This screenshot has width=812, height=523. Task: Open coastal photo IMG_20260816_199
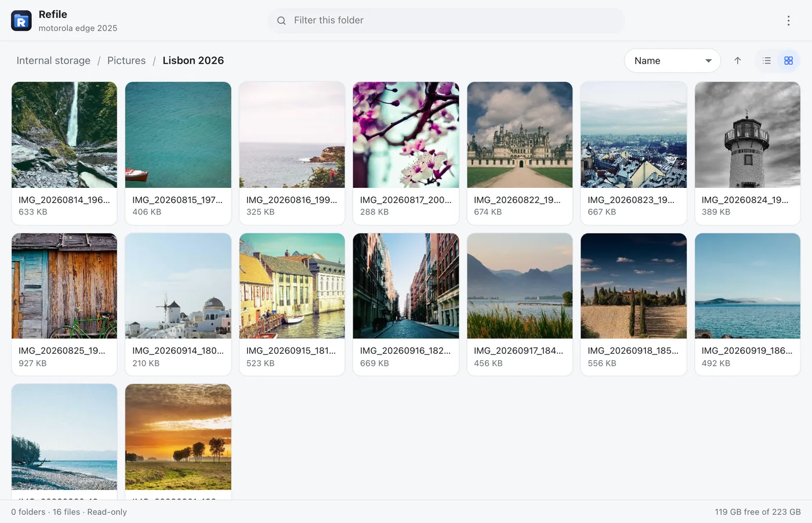pos(292,153)
